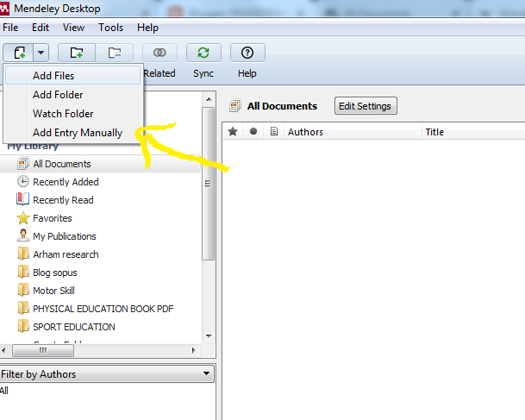Select Recently Read in the library
The image size is (525, 420).
[100, 200]
